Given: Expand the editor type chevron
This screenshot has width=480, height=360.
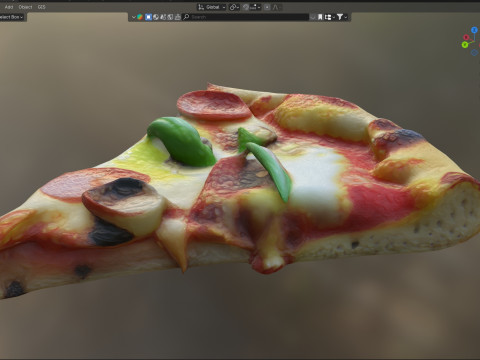Looking at the screenshot, I should 134,17.
